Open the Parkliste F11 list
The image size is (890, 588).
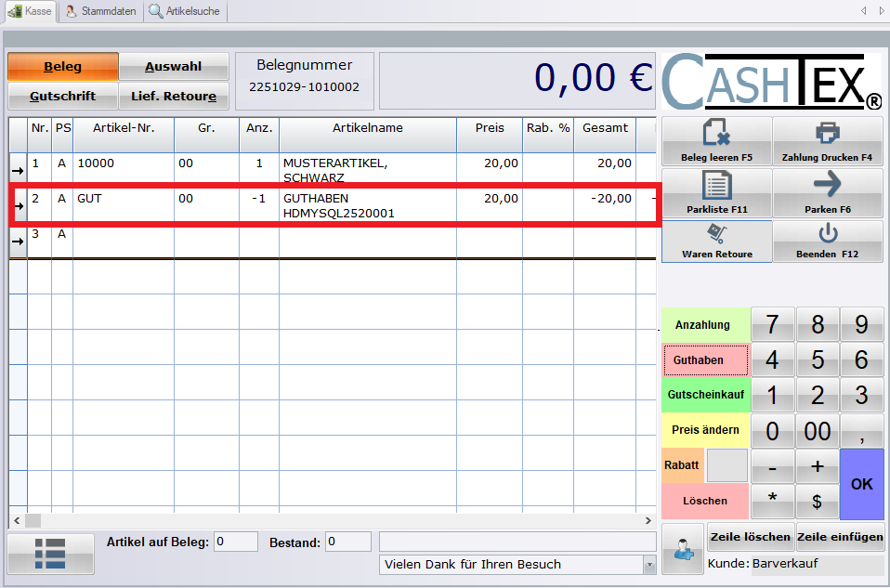pos(715,192)
